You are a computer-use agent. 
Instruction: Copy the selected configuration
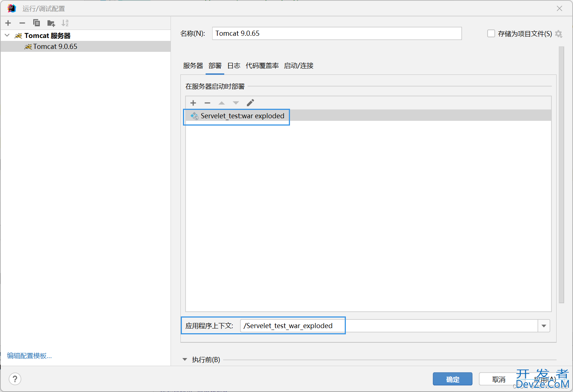[x=37, y=23]
